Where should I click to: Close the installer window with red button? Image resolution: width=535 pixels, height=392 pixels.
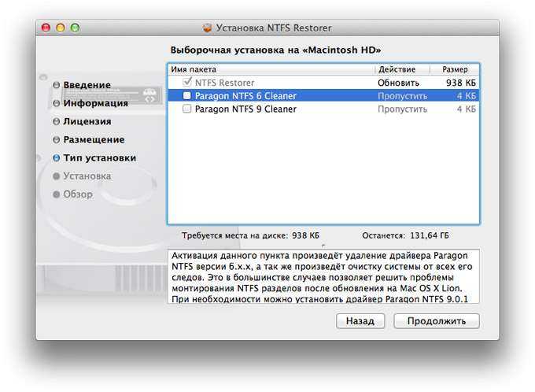(x=46, y=28)
